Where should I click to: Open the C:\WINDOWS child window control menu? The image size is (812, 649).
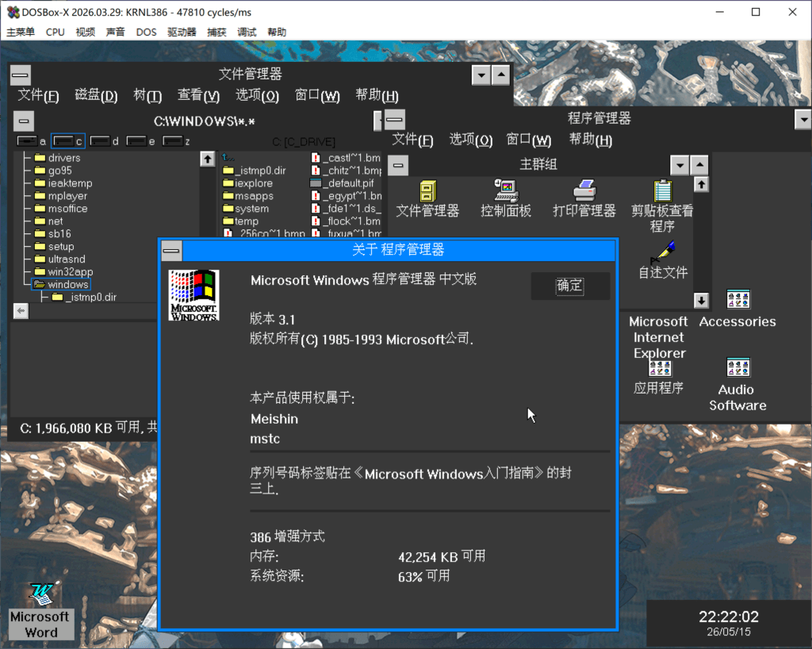tap(23, 121)
